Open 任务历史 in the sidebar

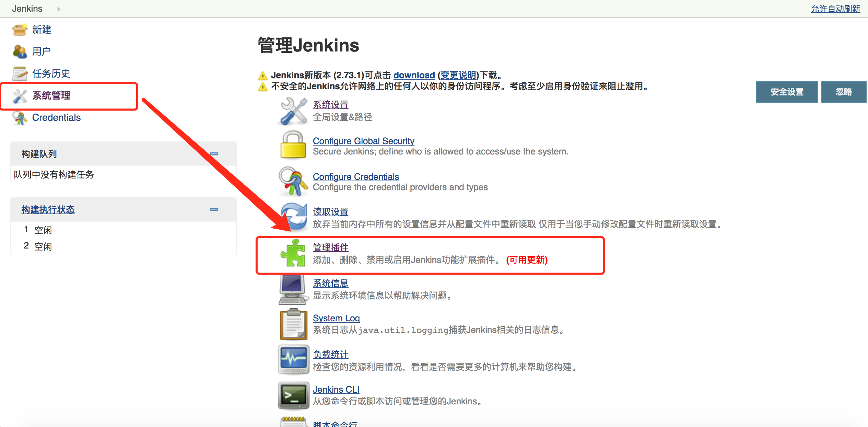[x=51, y=73]
